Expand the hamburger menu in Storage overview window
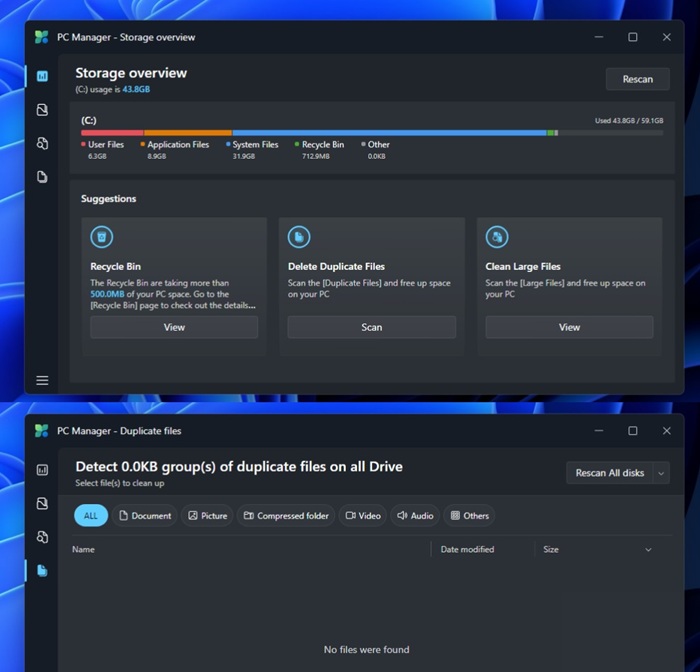Viewport: 700px width, 672px height. pyautogui.click(x=42, y=380)
